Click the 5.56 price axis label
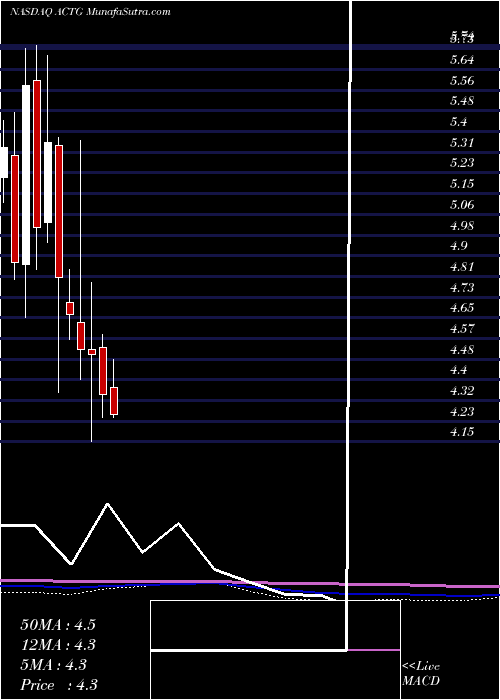 (462, 81)
